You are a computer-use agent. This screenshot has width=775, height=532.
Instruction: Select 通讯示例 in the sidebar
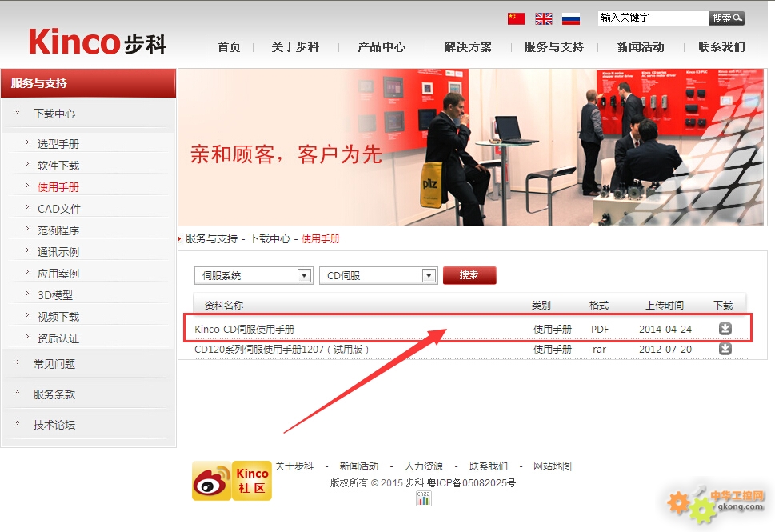(x=58, y=252)
